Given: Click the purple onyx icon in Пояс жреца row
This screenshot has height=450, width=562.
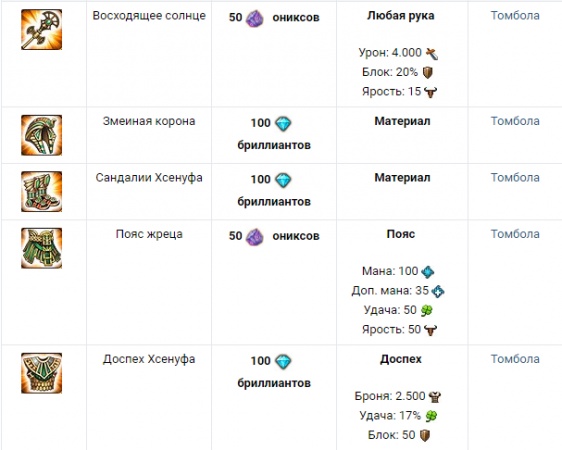Looking at the screenshot, I should pos(254,236).
